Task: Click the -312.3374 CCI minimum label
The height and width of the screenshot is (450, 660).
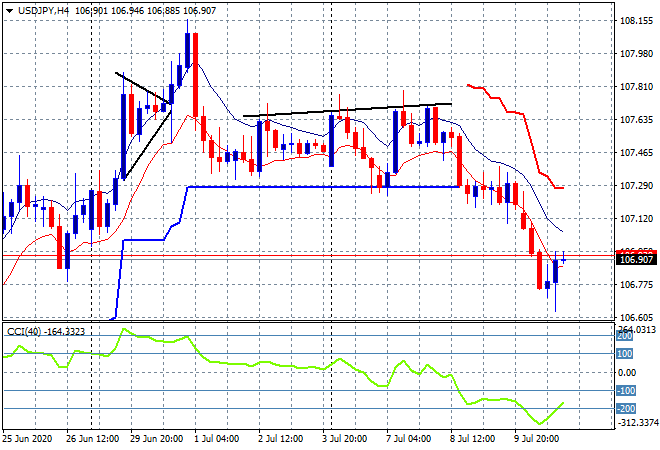Action: click(637, 422)
